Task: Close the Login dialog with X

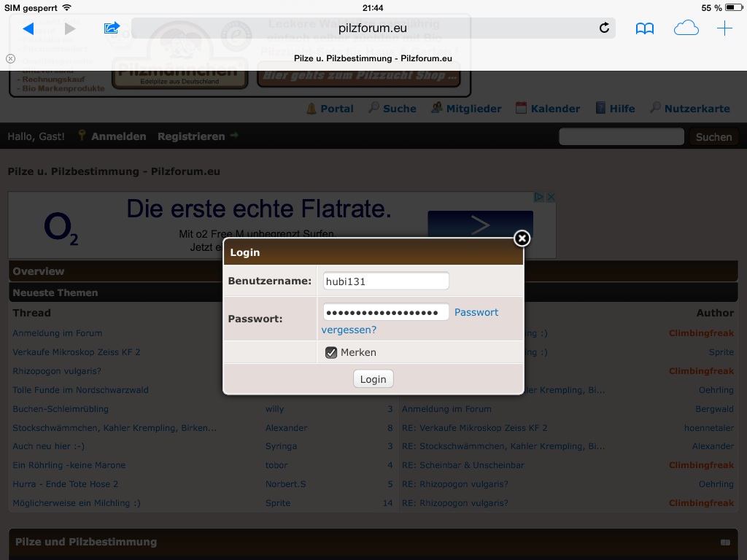Action: coord(522,238)
